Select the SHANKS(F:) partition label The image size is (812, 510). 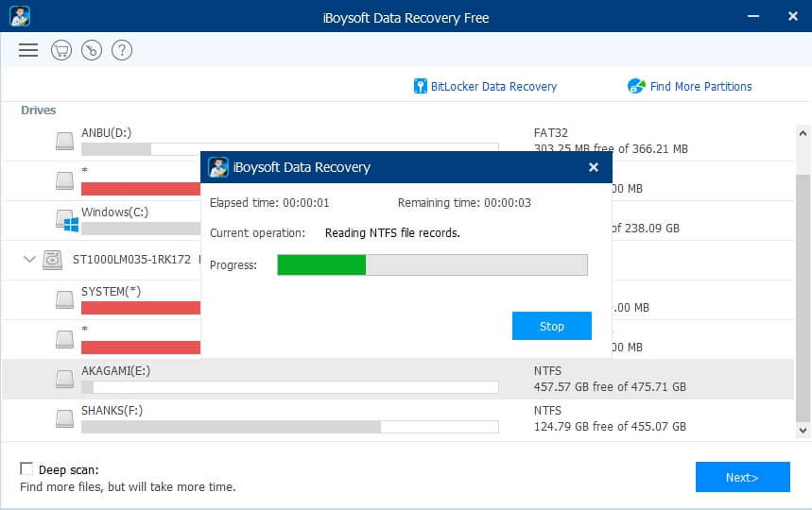(x=112, y=411)
